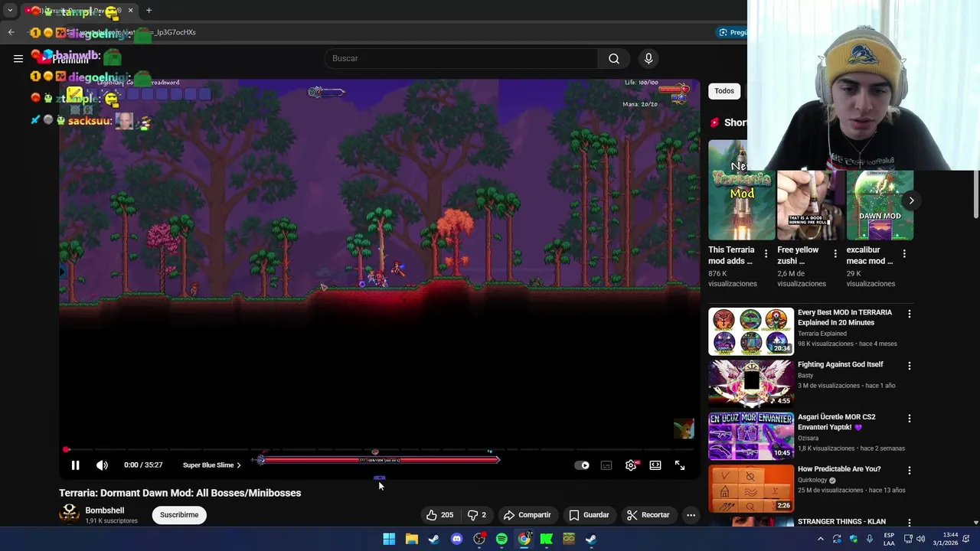Open File Explorer from taskbar
Image resolution: width=980 pixels, height=551 pixels.
pos(411,539)
